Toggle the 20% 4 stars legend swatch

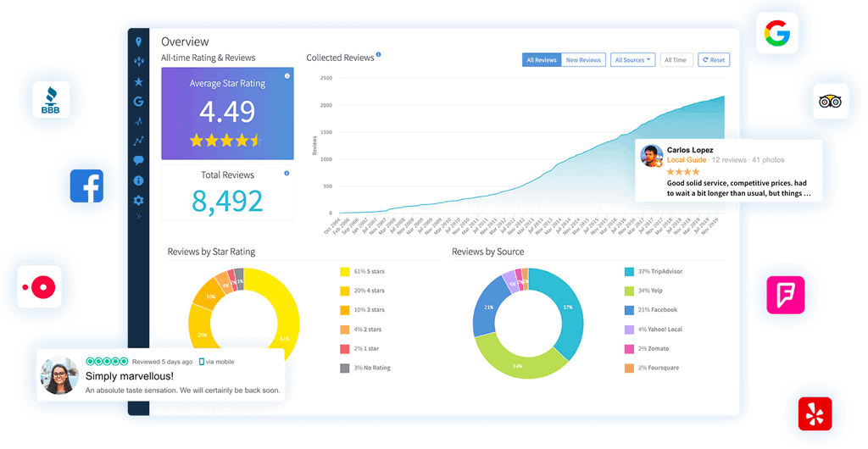tap(344, 291)
